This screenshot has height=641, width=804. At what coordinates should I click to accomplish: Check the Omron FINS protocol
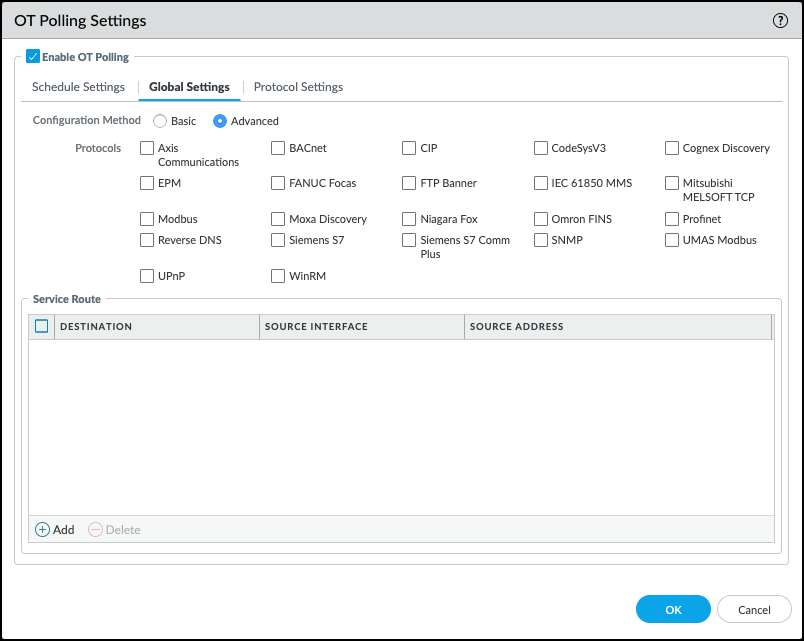541,219
